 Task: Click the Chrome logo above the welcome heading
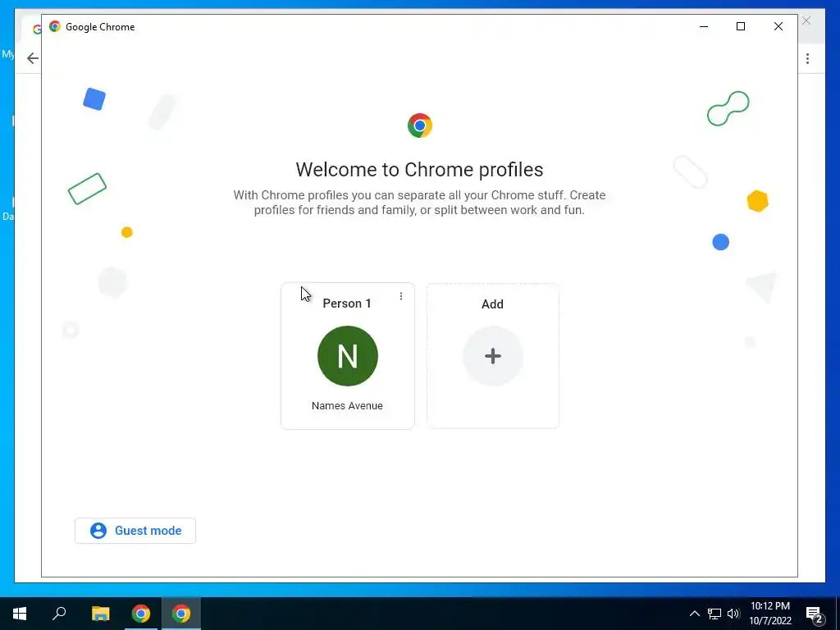(419, 126)
